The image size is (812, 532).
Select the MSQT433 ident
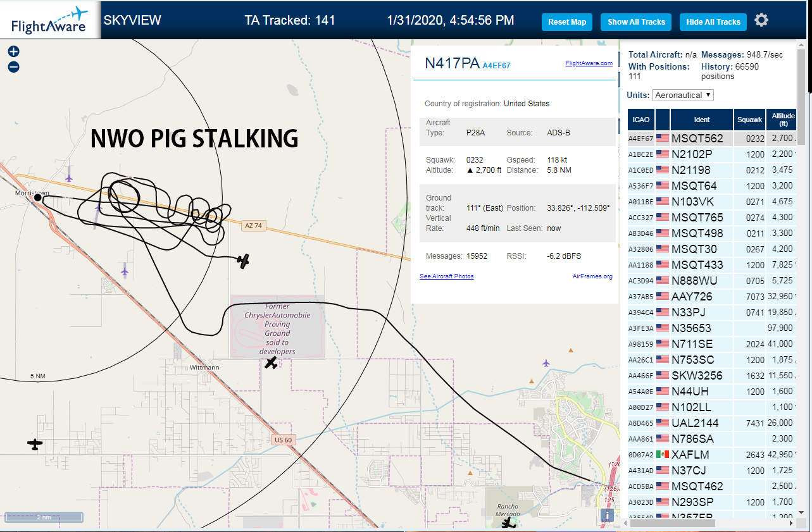click(x=697, y=265)
